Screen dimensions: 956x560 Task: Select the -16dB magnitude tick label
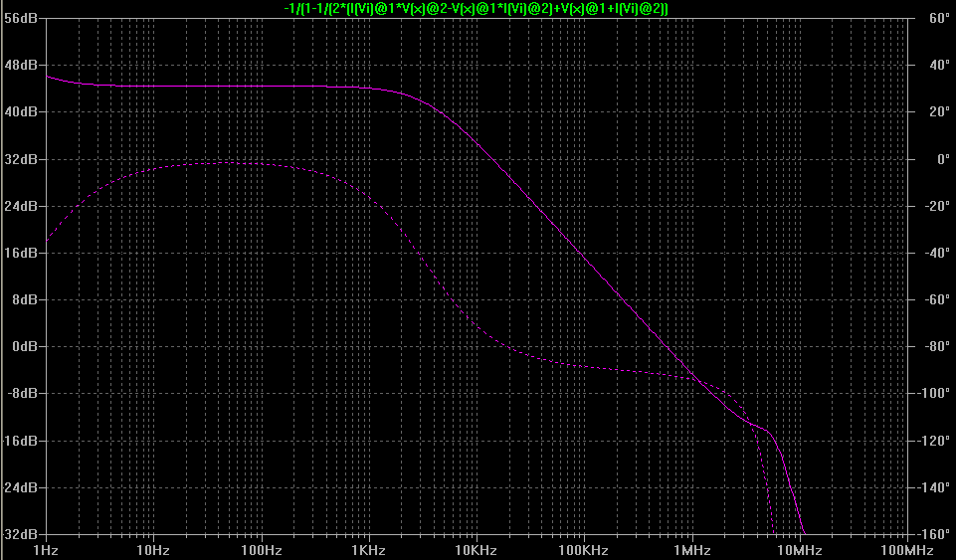19,441
